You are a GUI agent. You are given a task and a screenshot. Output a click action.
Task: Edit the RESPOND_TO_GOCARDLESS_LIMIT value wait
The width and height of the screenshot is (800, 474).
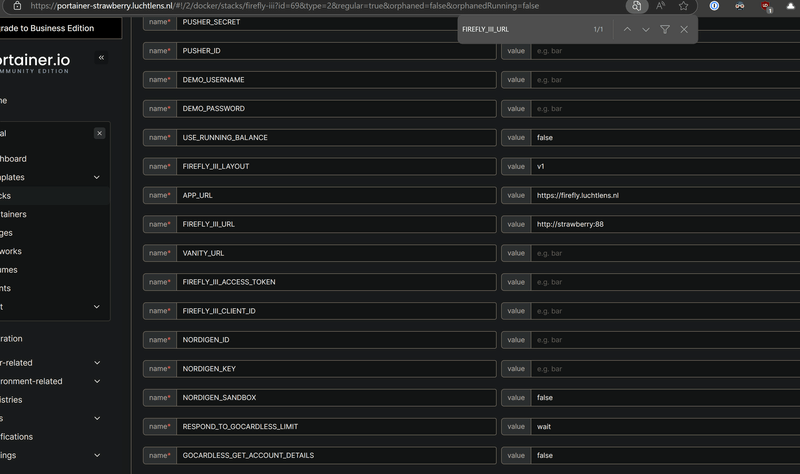pos(666,427)
